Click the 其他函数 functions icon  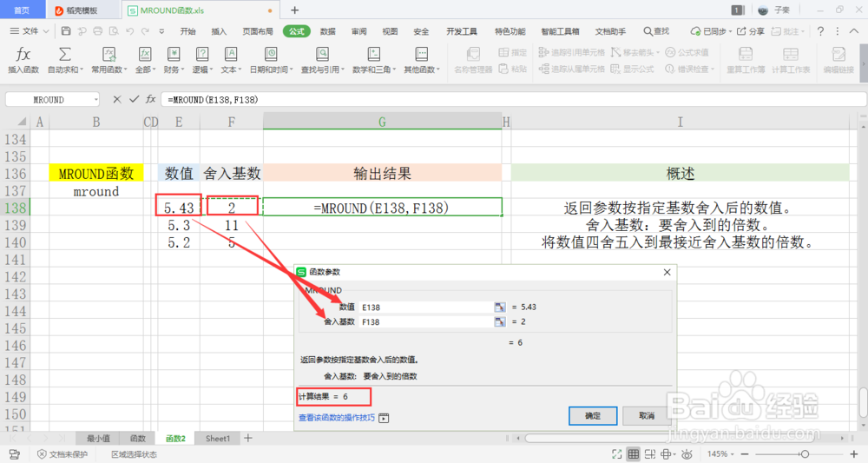click(421, 54)
